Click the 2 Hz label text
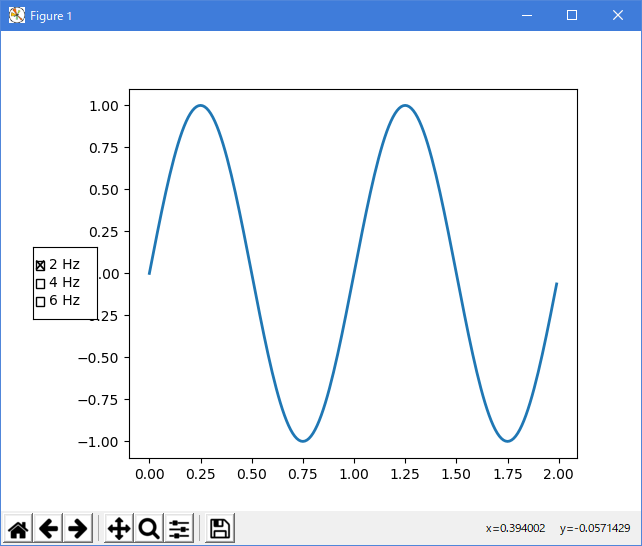This screenshot has height=546, width=642. pyautogui.click(x=64, y=264)
